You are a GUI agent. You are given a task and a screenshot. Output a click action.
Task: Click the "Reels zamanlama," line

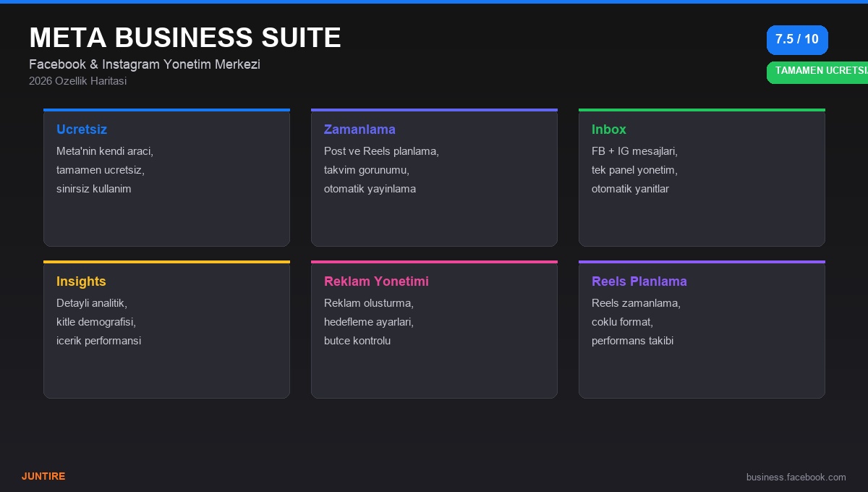tap(636, 303)
